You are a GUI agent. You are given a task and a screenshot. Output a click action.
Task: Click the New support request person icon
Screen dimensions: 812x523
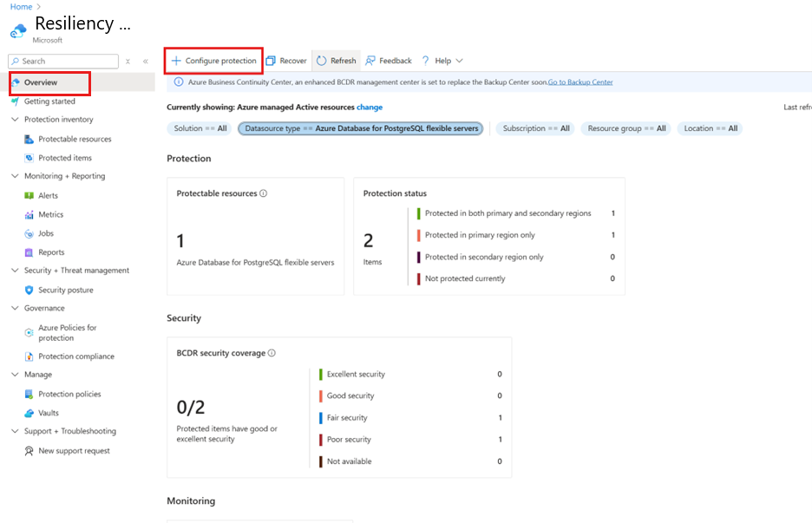(29, 451)
